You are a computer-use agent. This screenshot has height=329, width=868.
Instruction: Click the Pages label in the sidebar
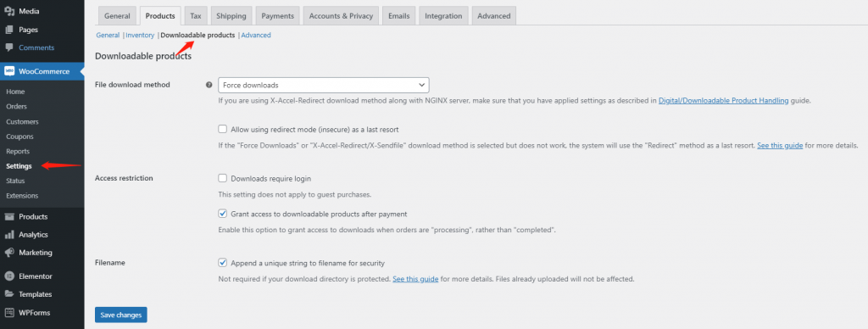pos(28,30)
